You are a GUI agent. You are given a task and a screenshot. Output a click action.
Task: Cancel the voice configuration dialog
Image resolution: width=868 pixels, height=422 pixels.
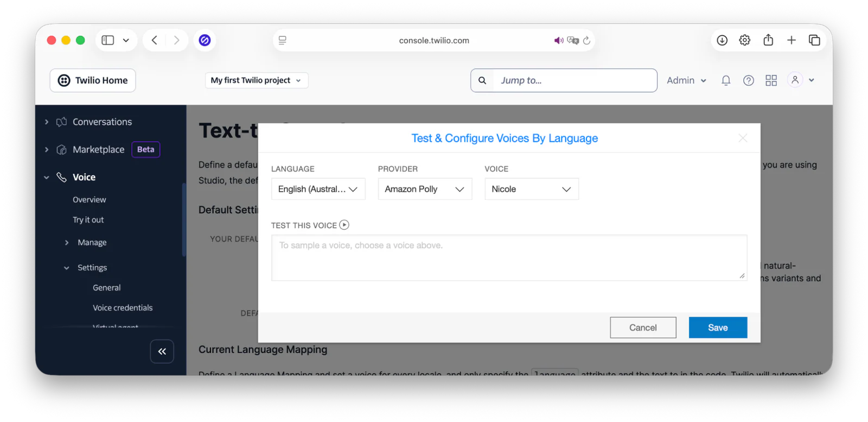click(643, 327)
